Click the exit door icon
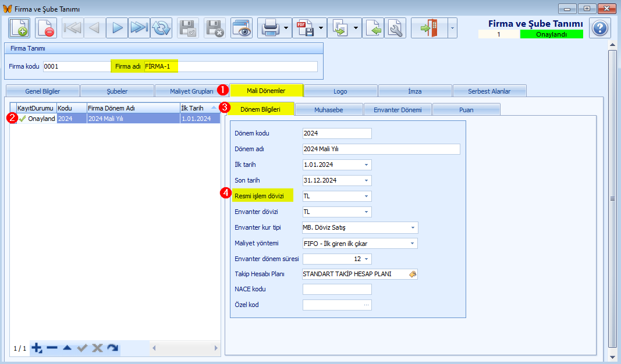This screenshot has height=364, width=621. (x=427, y=28)
